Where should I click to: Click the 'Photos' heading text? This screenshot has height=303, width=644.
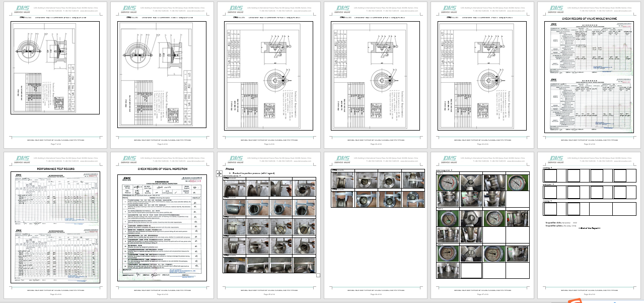pyautogui.click(x=230, y=169)
